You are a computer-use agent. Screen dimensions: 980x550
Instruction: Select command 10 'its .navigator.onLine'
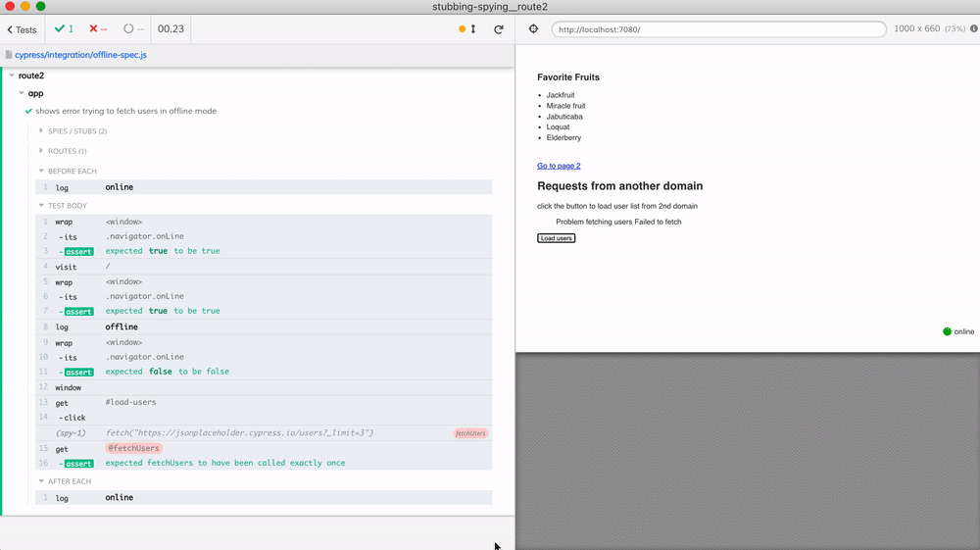264,357
